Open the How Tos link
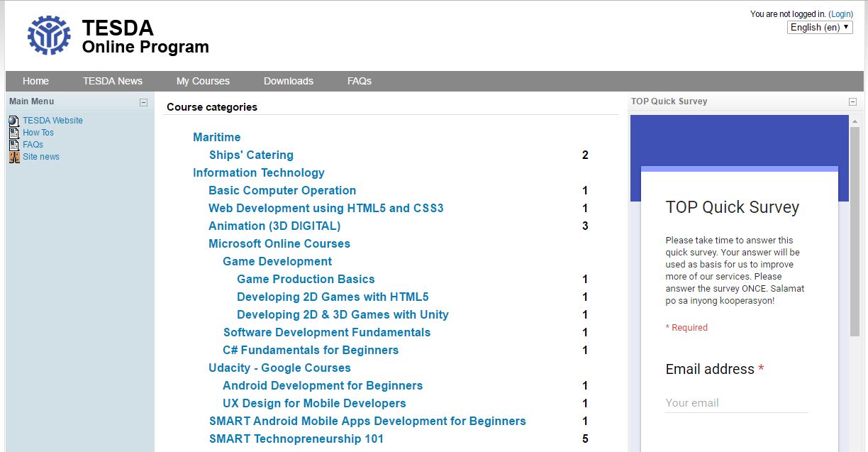The width and height of the screenshot is (868, 452). 38,133
